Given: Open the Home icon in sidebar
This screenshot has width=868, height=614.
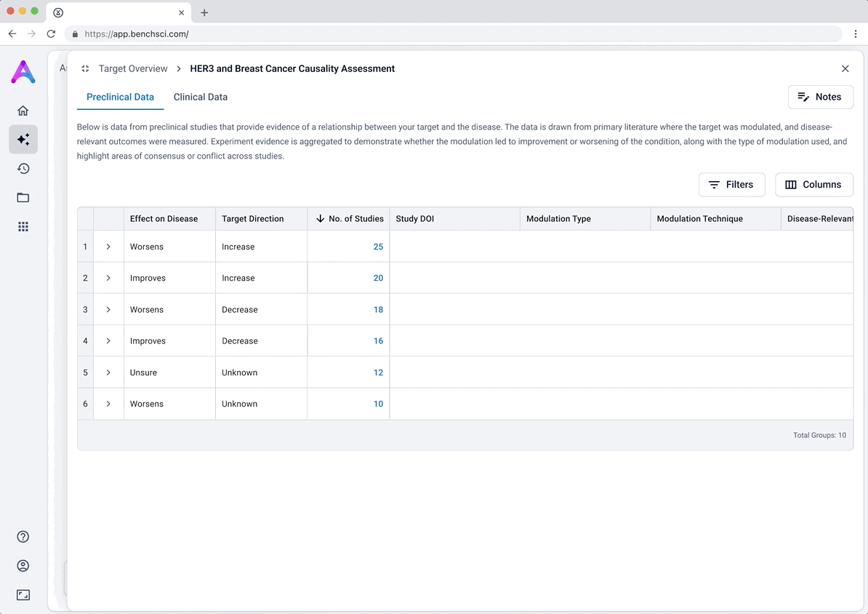Looking at the screenshot, I should 23,111.
